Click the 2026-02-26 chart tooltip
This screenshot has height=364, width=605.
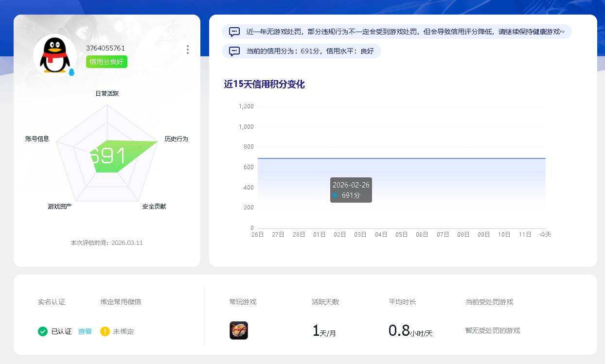click(351, 190)
